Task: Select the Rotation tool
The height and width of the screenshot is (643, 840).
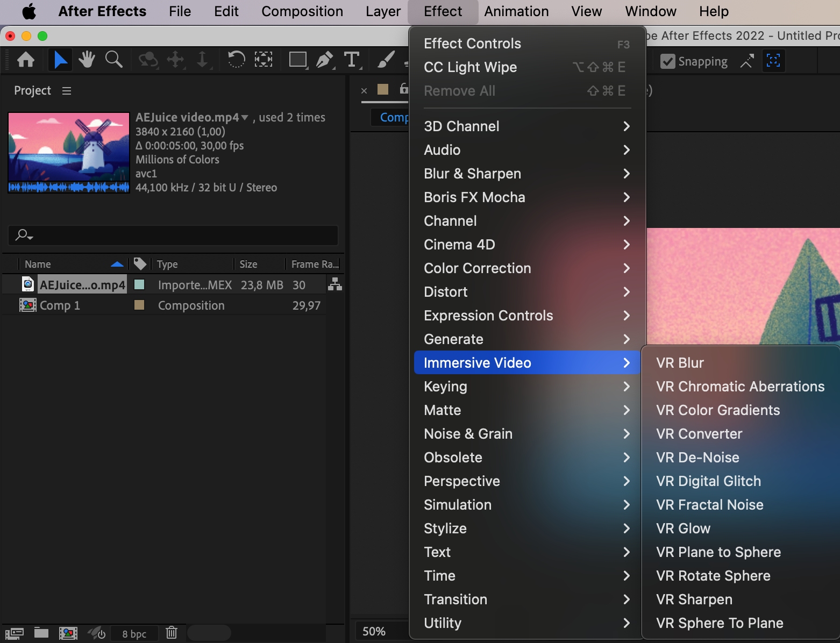Action: click(x=236, y=60)
